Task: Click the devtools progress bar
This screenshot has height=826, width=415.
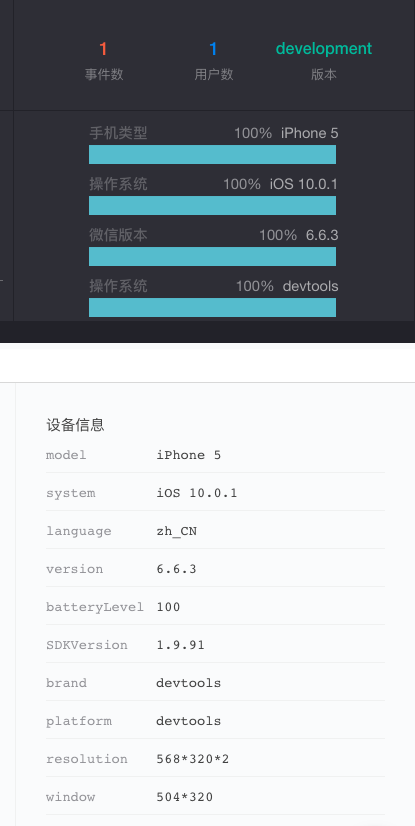Action: click(212, 308)
